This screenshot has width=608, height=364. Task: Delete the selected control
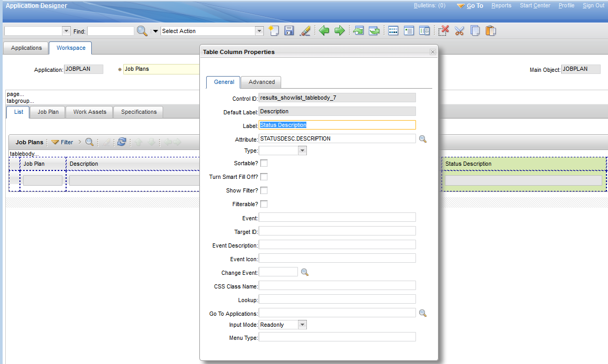(443, 30)
